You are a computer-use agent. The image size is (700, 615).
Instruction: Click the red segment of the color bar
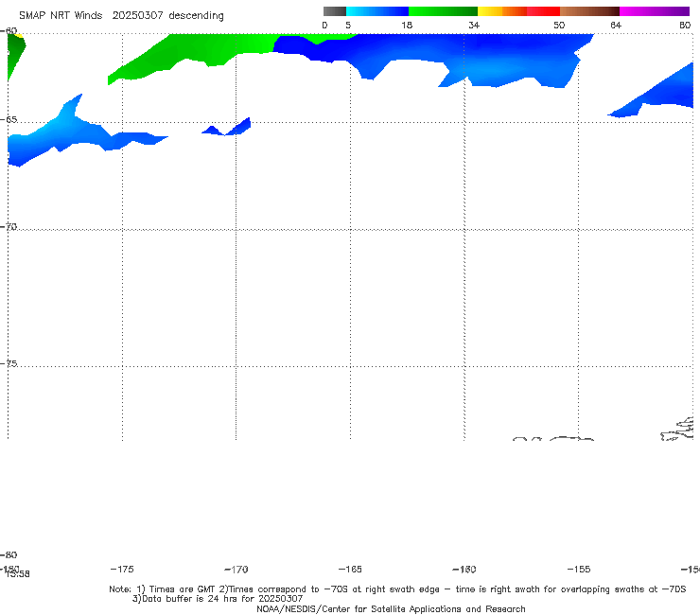543,11
